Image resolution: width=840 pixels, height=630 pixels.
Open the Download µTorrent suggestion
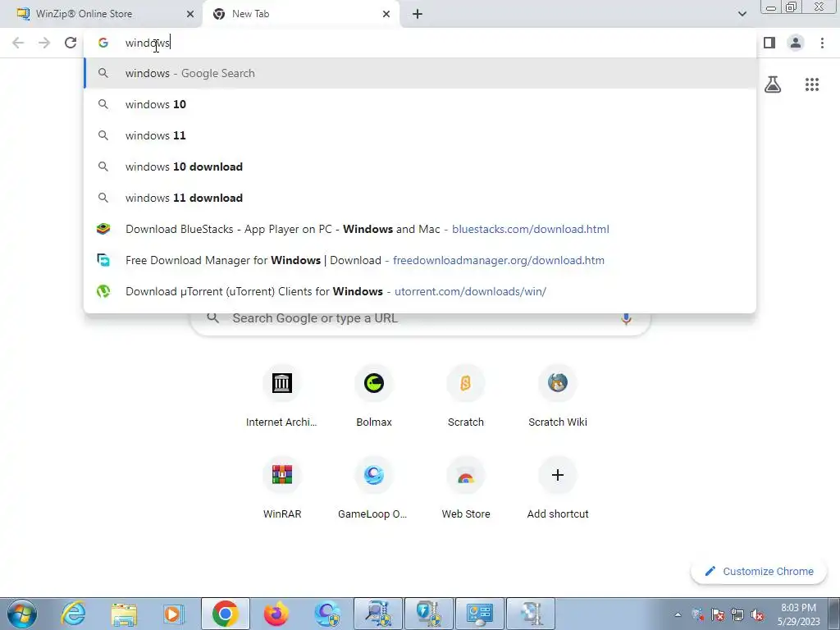(420, 291)
